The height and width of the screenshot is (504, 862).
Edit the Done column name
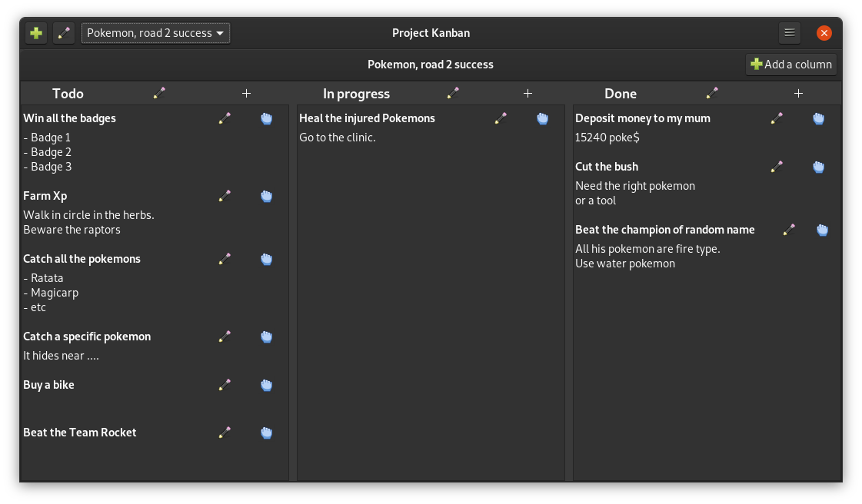click(x=712, y=94)
